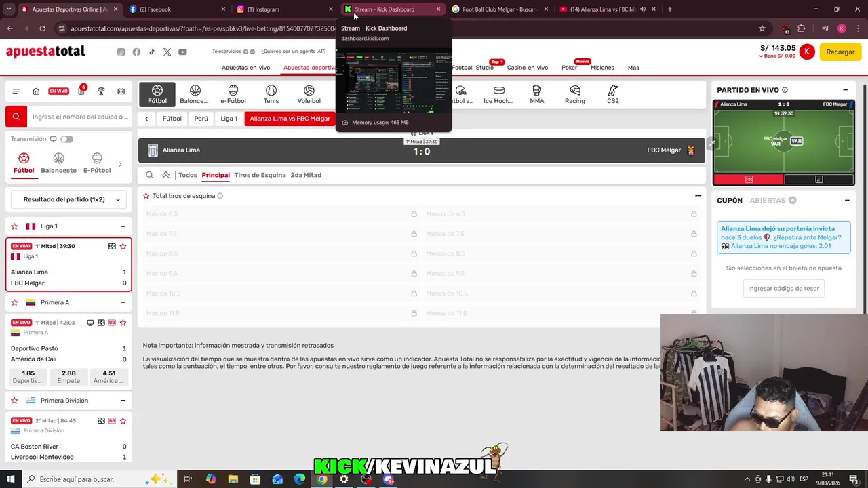
Task: Collapse the CUPÓN panel
Action: point(847,201)
